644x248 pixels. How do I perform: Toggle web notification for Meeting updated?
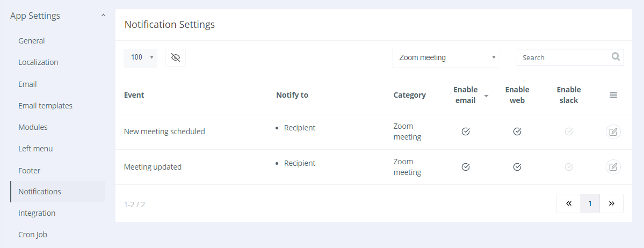517,167
